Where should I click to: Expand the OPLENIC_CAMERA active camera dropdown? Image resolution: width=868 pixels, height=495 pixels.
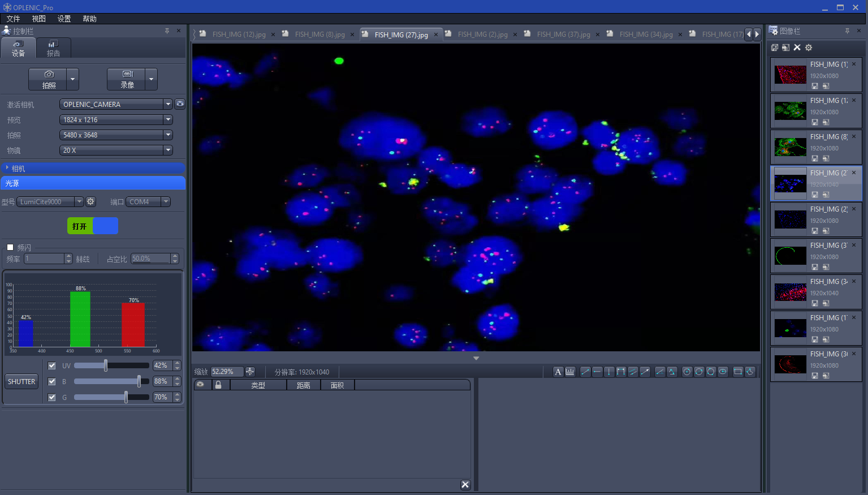[167, 104]
